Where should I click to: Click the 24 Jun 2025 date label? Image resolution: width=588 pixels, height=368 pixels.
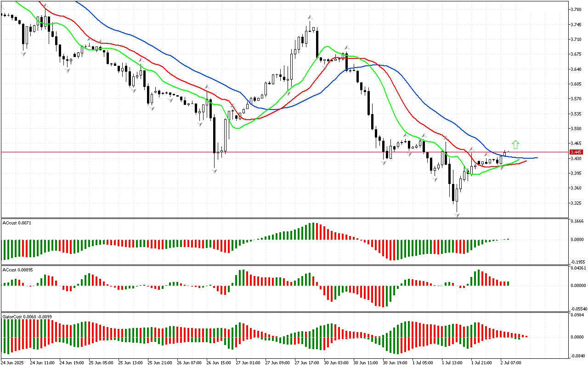14,362
